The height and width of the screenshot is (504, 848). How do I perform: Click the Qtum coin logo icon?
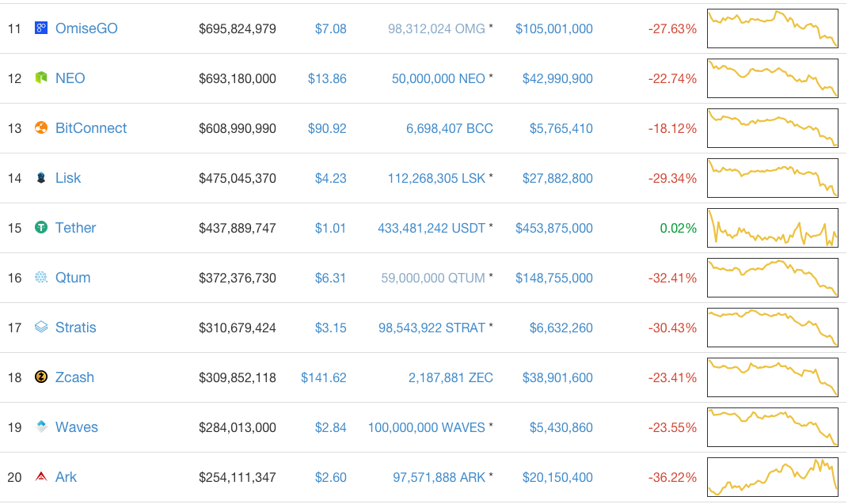(41, 278)
